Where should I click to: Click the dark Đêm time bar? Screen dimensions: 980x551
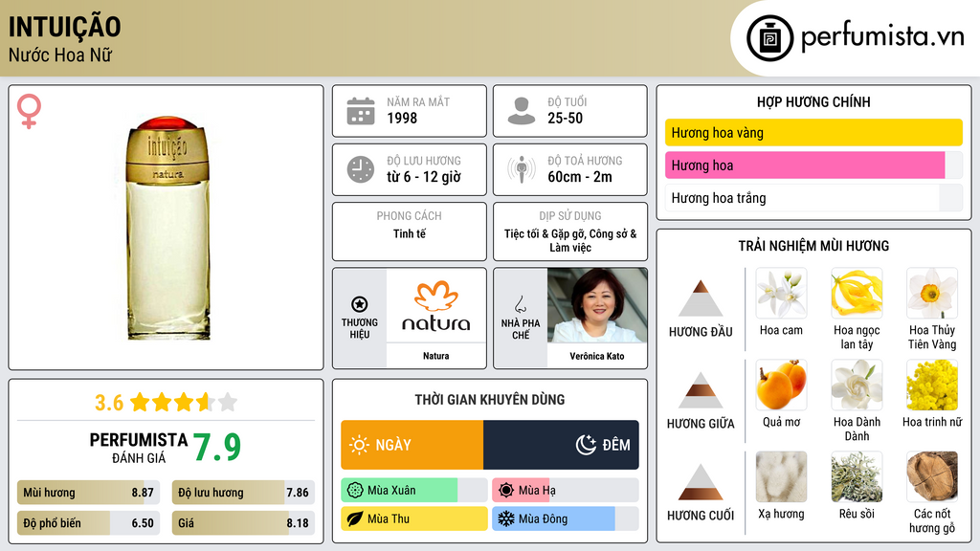click(561, 445)
